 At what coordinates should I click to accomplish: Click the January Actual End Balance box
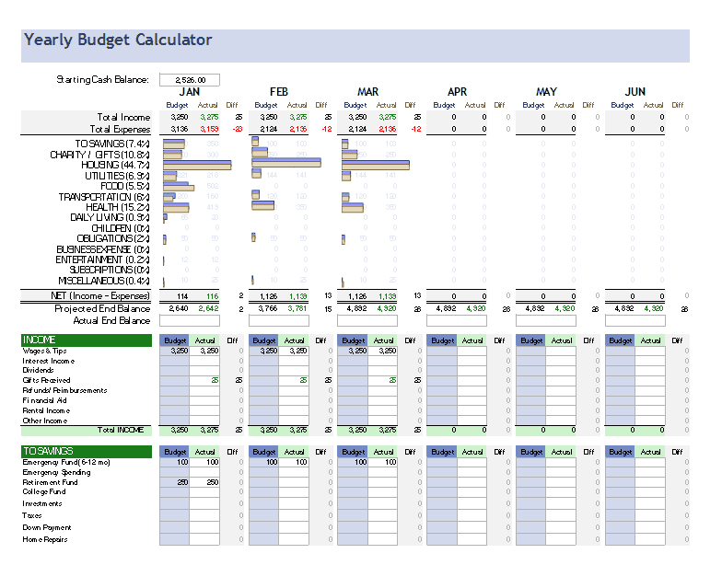point(190,321)
